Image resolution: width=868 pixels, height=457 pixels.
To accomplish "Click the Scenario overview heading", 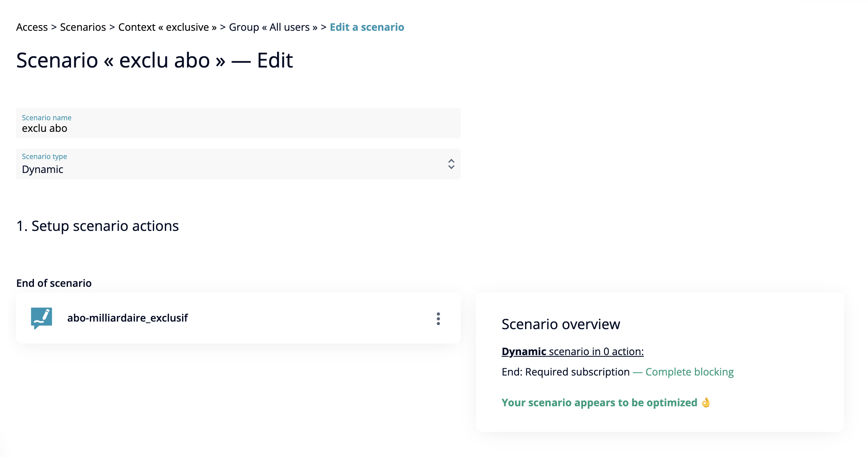I will coord(561,324).
